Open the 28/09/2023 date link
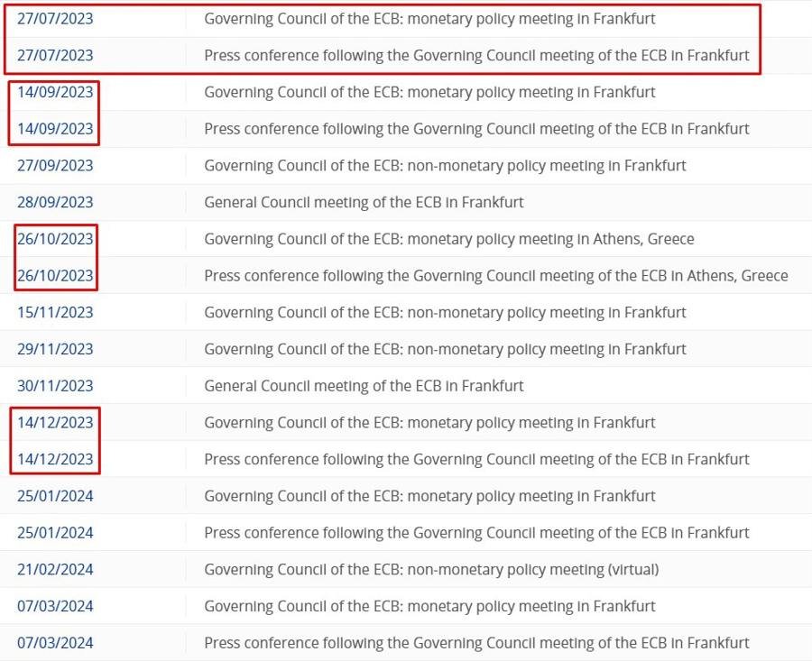Screen dimensions: 812x661 coord(55,202)
